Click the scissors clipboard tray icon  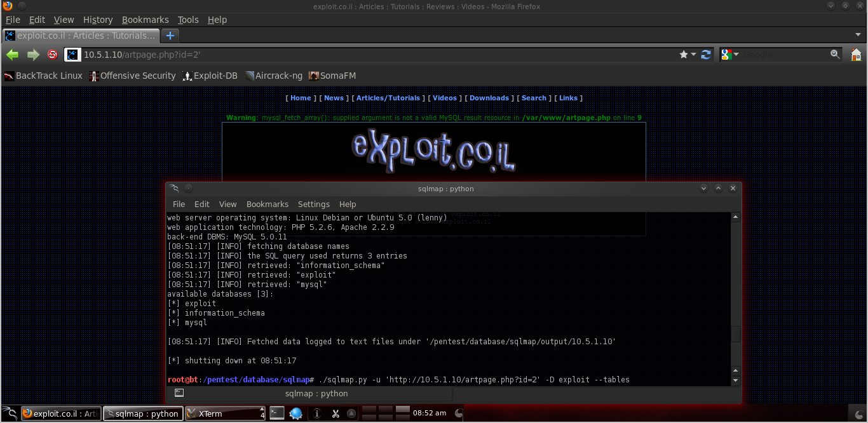pos(335,413)
